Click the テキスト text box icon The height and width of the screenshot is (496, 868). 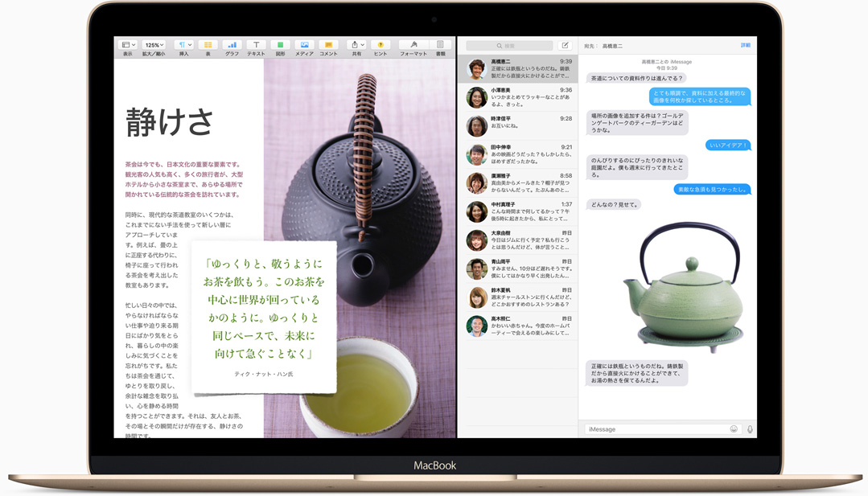point(256,45)
